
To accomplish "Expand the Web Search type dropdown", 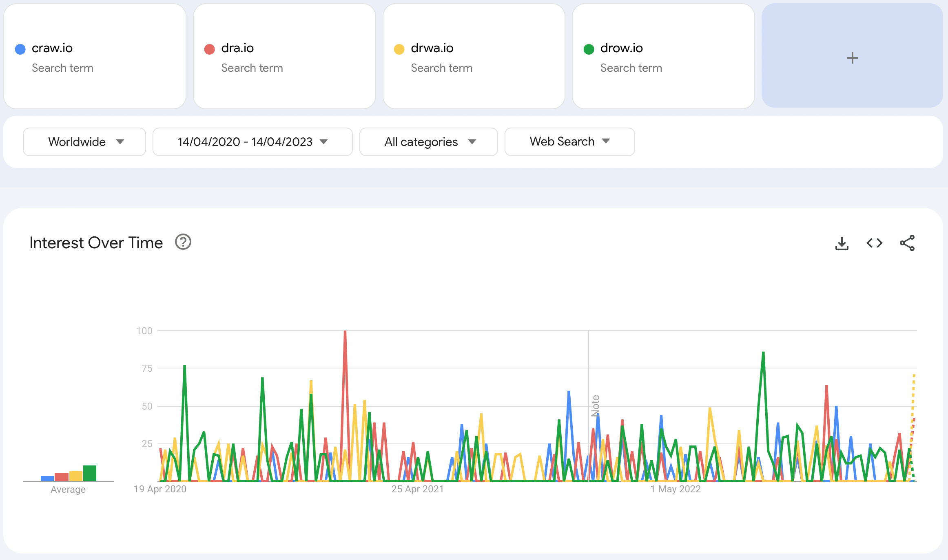I will click(x=569, y=141).
